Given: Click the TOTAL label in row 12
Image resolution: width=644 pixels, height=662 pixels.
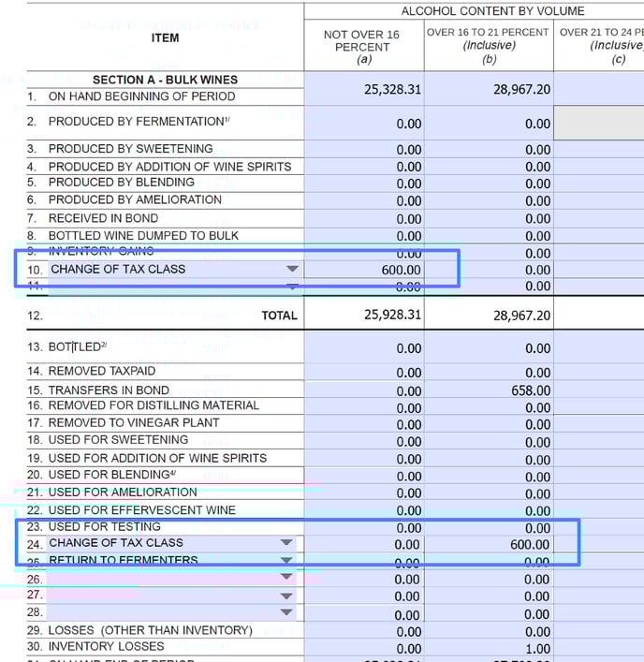Looking at the screenshot, I should click(279, 316).
